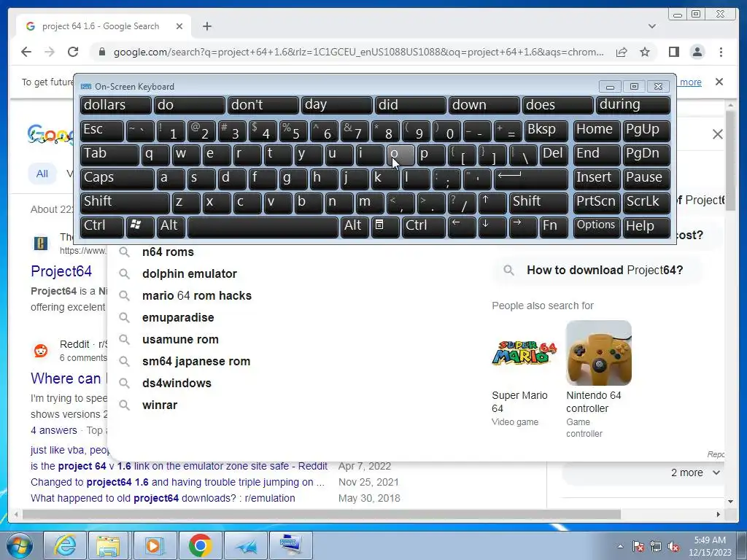747x560 pixels.
Task: Tap the space bar key
Action: tap(263, 227)
